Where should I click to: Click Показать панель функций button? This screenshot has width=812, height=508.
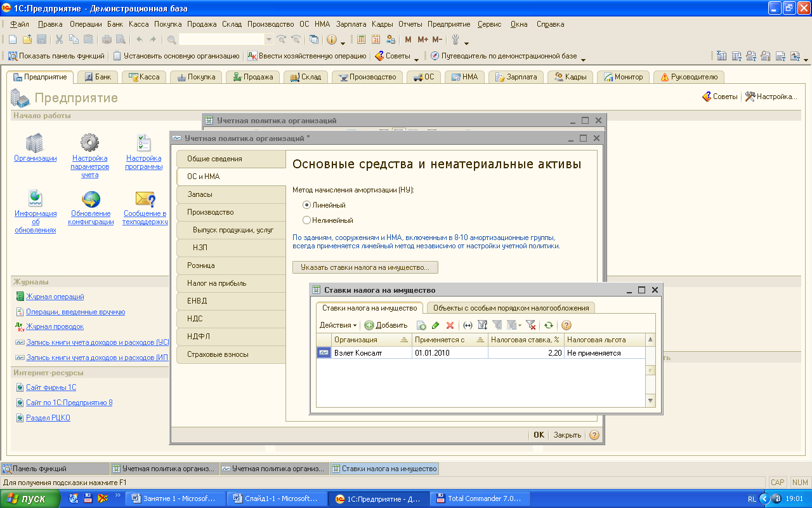(56, 56)
